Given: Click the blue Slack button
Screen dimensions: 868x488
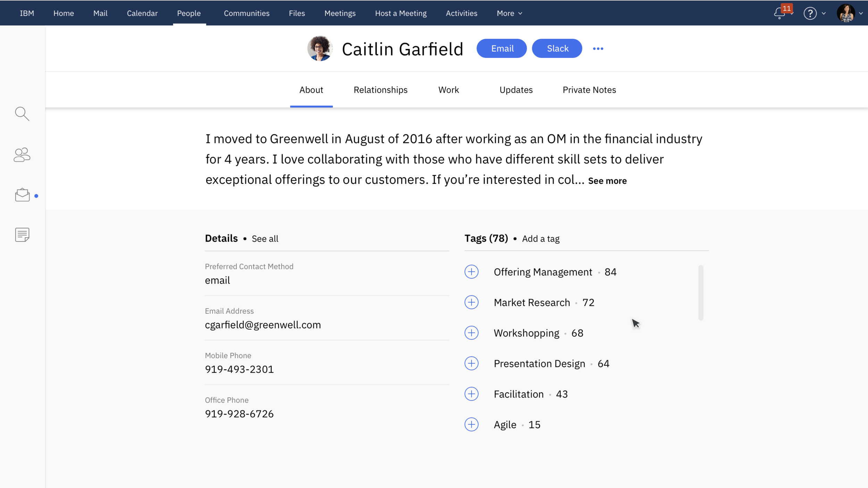Looking at the screenshot, I should (557, 49).
